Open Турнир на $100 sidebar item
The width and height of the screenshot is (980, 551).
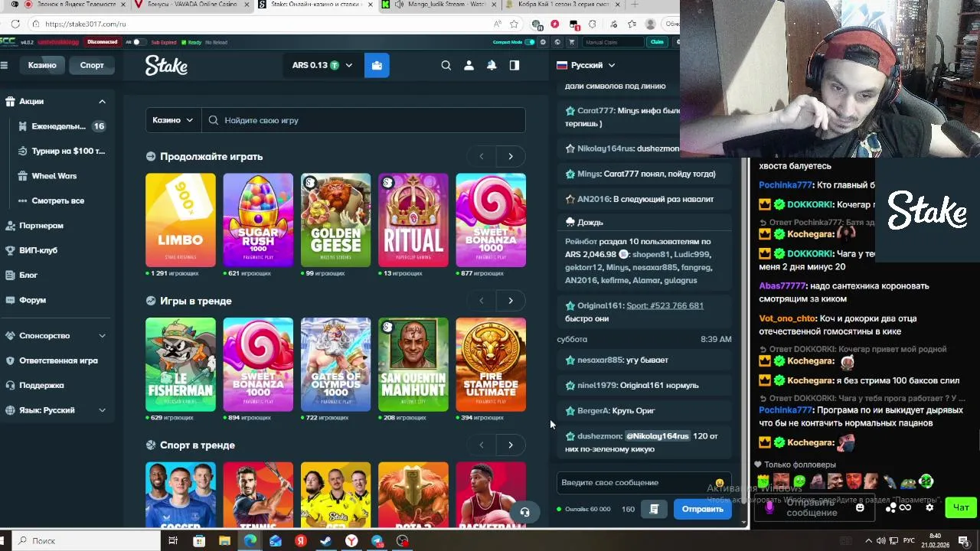pos(61,151)
